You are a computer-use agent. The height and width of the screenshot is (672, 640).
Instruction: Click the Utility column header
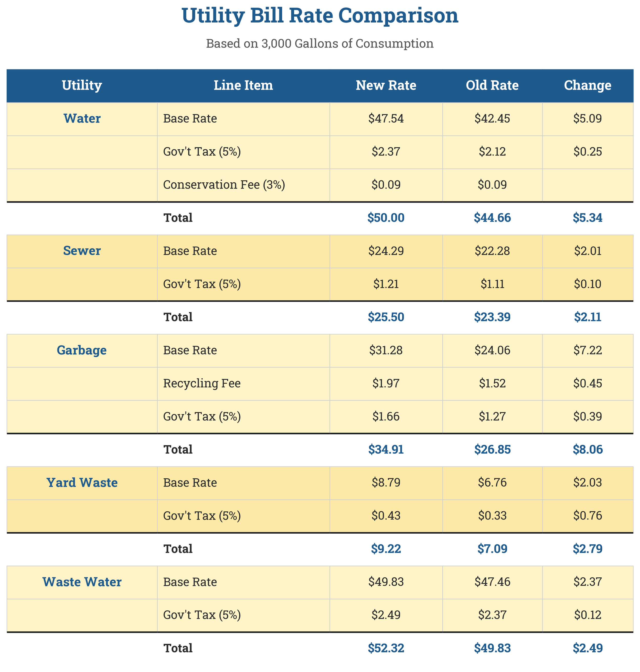pos(82,85)
